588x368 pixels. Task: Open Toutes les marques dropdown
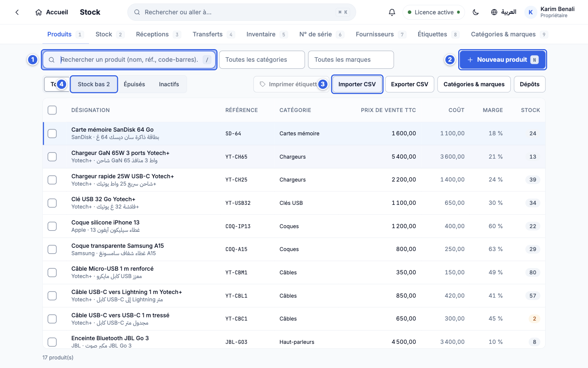coord(351,60)
